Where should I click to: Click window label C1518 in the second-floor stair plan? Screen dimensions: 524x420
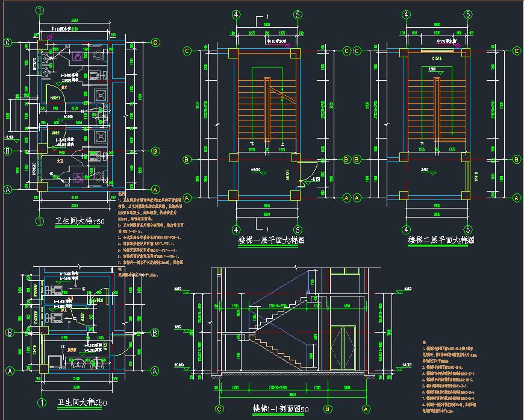point(437,58)
